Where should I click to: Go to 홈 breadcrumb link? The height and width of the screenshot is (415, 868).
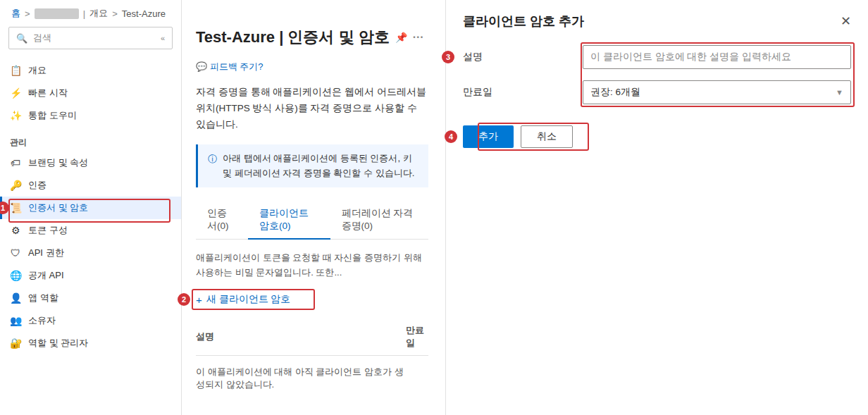15,13
